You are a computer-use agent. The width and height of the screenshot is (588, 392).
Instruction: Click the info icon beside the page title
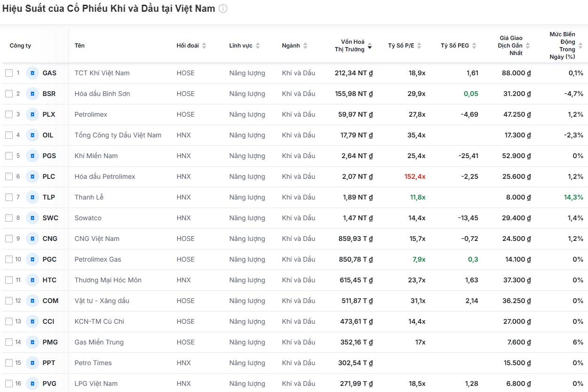[223, 9]
